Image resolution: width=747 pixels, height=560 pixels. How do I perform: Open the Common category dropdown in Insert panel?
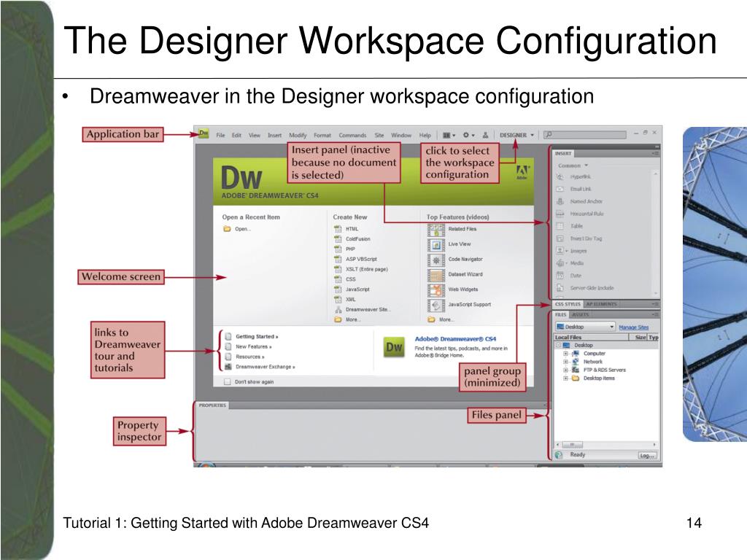click(573, 166)
